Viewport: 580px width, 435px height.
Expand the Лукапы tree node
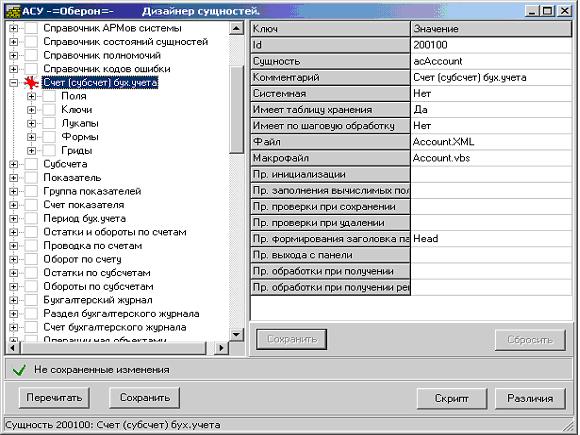point(31,124)
